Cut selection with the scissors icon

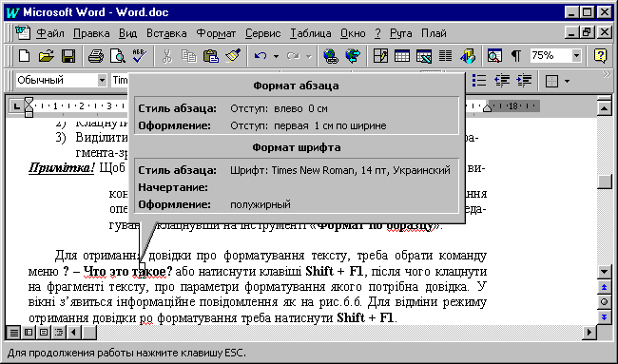[x=167, y=56]
